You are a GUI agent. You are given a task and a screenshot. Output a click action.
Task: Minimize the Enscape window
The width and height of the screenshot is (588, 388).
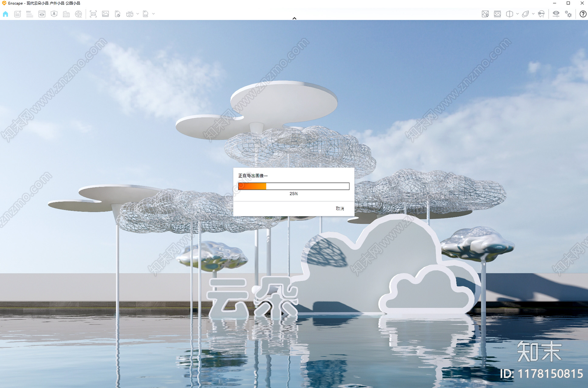pos(555,3)
